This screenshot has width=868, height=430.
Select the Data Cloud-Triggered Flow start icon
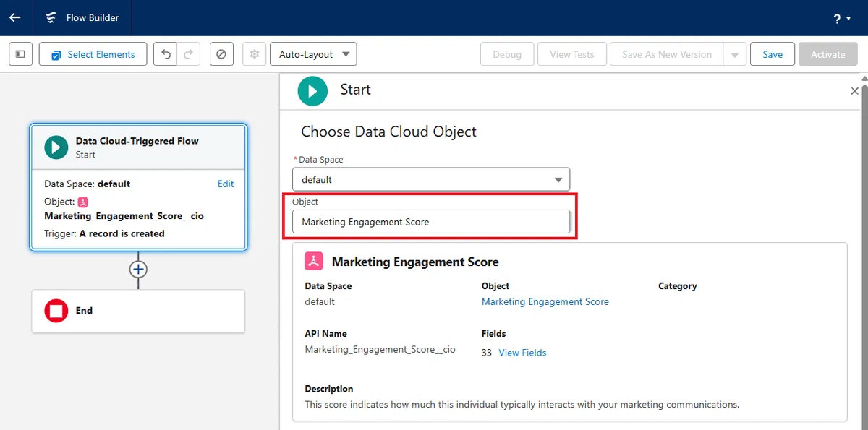(56, 147)
